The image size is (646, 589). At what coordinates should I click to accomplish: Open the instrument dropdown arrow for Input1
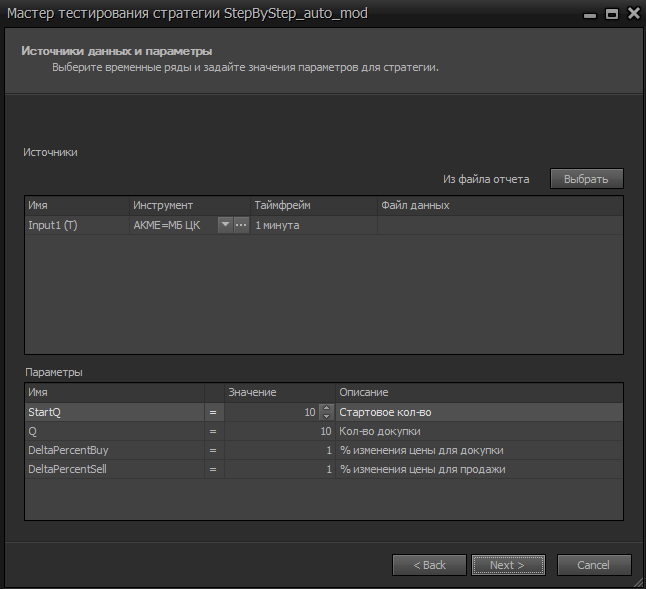(x=225, y=225)
